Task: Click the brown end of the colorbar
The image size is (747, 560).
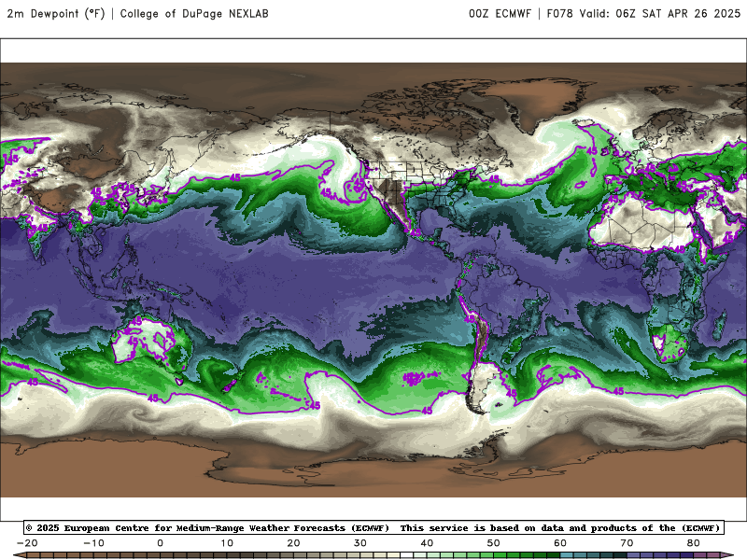Action: coord(19,555)
